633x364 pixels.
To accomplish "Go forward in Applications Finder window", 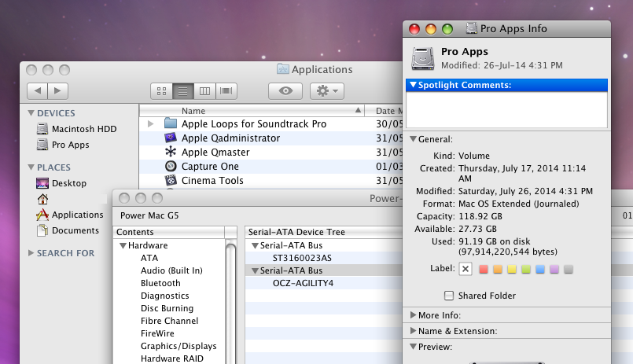I will click(x=57, y=90).
